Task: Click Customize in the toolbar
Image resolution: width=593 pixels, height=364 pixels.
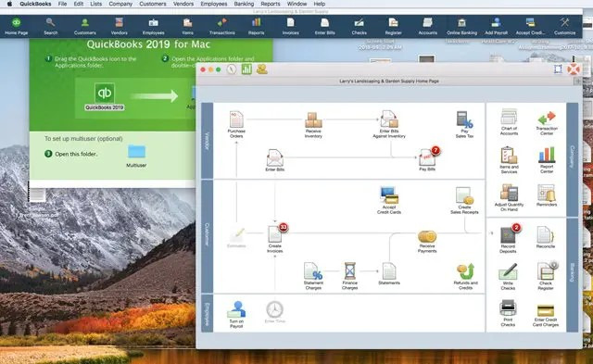Action: coord(564,26)
